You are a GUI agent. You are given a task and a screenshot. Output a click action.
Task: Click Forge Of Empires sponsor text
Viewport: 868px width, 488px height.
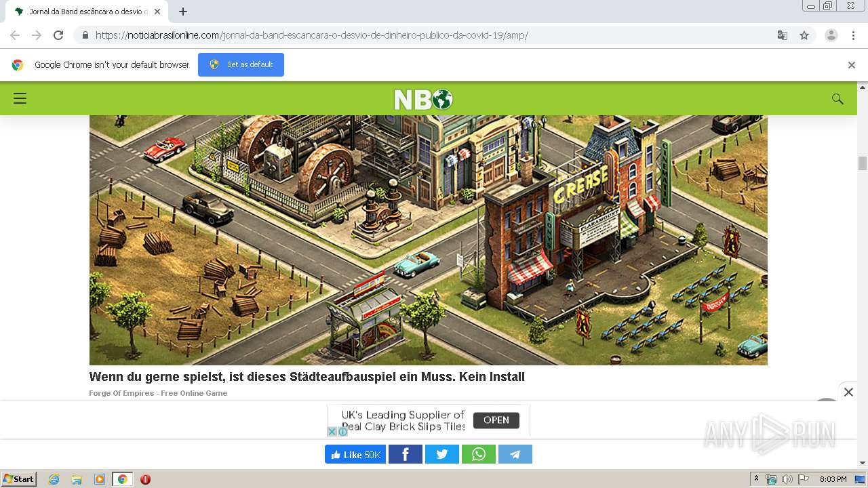[x=158, y=393]
